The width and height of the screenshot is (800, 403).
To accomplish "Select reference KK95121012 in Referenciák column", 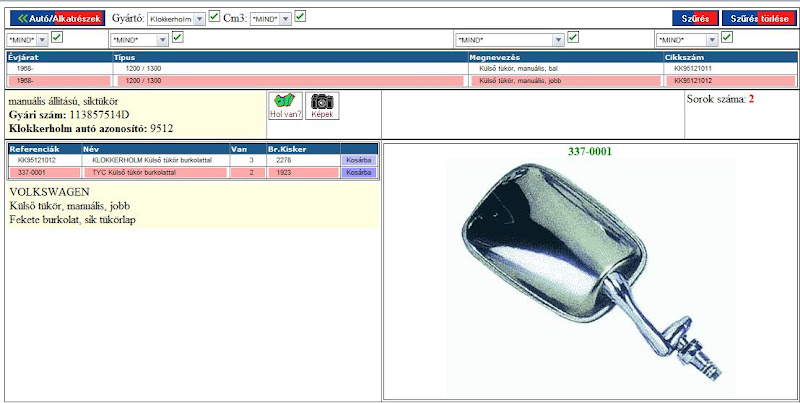I will pyautogui.click(x=37, y=160).
